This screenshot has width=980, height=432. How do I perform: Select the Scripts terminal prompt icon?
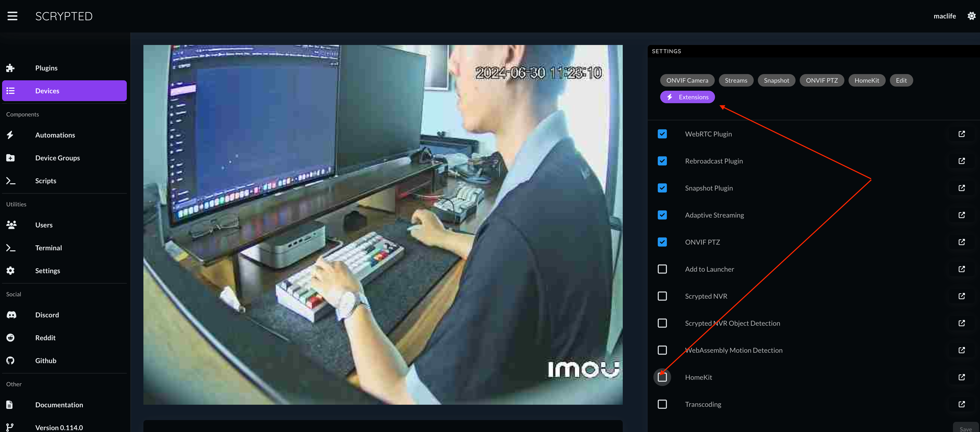click(x=10, y=180)
